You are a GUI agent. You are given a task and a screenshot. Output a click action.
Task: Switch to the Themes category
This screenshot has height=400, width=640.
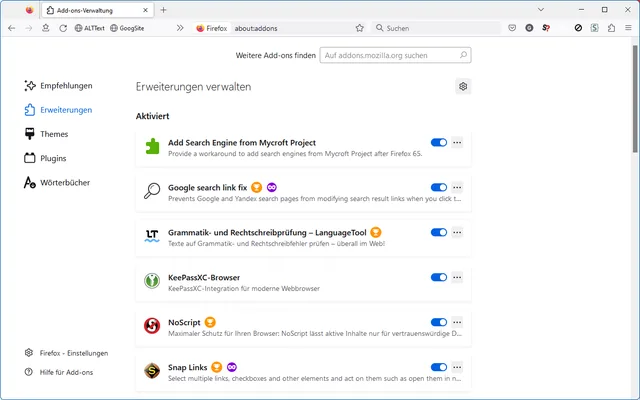tap(54, 134)
